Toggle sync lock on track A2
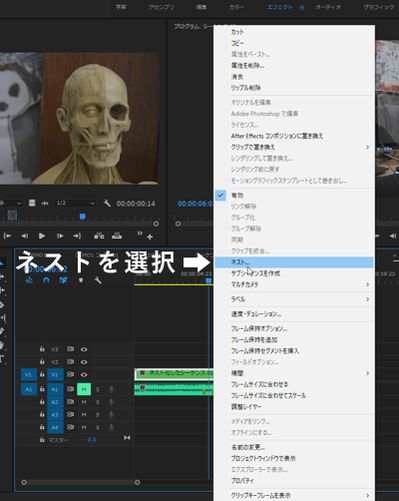The image size is (399, 501). [x=70, y=402]
